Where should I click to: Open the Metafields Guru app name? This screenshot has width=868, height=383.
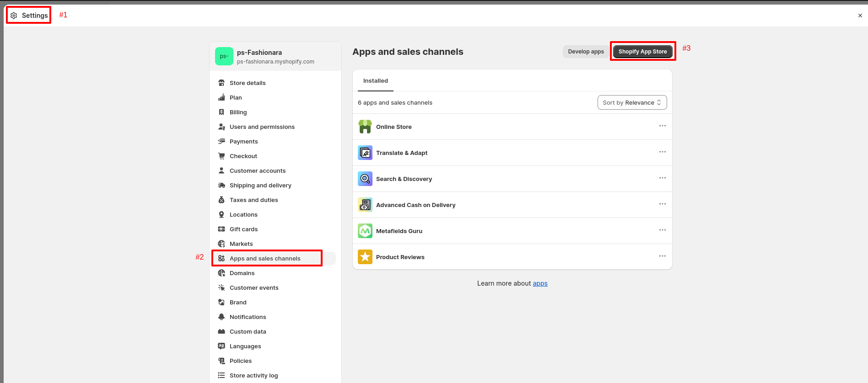pyautogui.click(x=399, y=231)
